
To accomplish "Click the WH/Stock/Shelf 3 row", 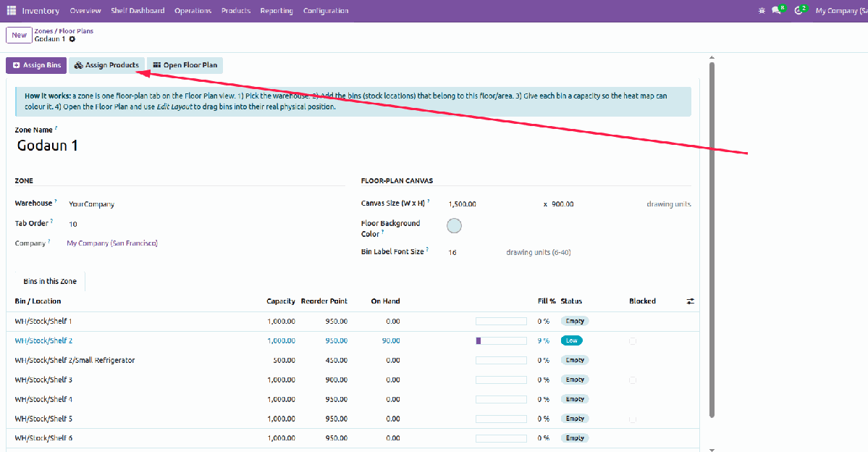I will (x=353, y=380).
